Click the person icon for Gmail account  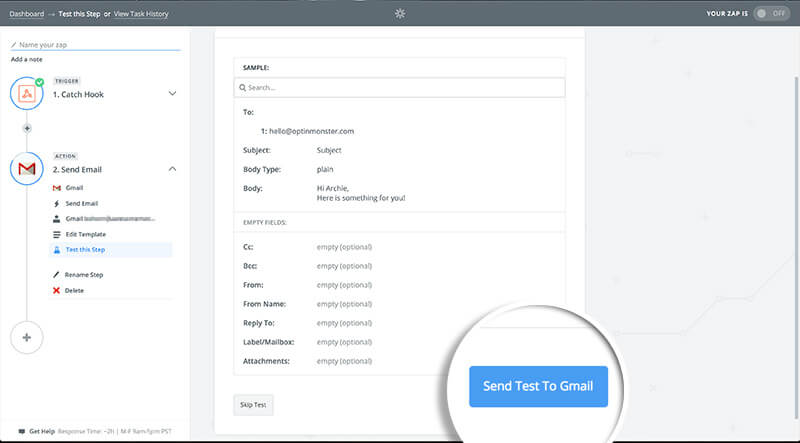click(x=57, y=218)
